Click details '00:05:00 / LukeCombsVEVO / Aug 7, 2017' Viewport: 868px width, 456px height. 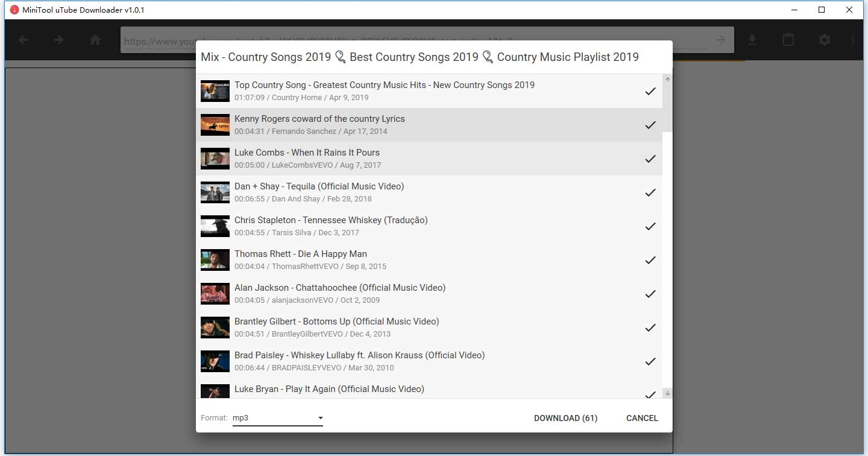(x=307, y=165)
